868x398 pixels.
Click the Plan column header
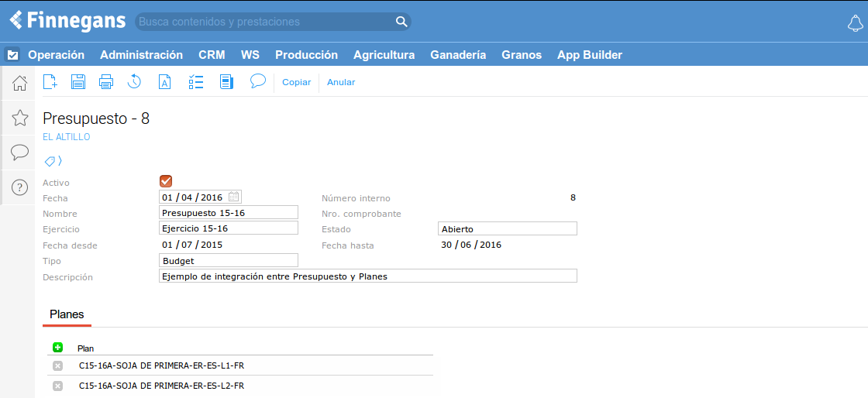(x=86, y=348)
